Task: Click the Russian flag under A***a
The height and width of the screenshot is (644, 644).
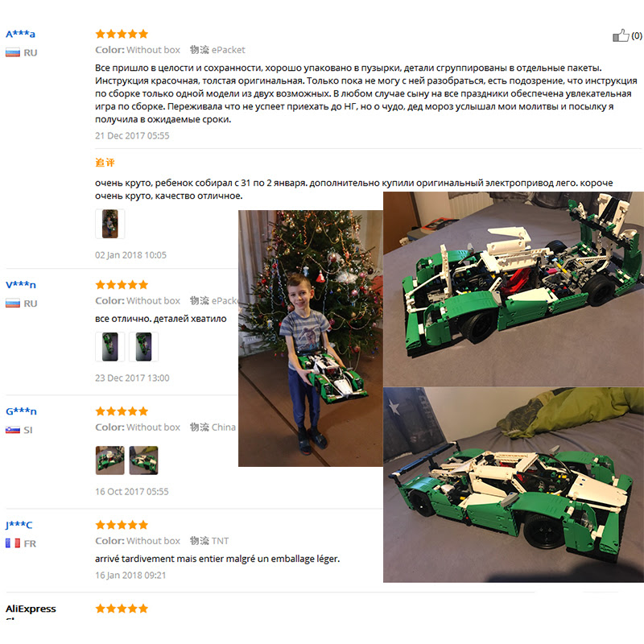Action: pyautogui.click(x=13, y=52)
